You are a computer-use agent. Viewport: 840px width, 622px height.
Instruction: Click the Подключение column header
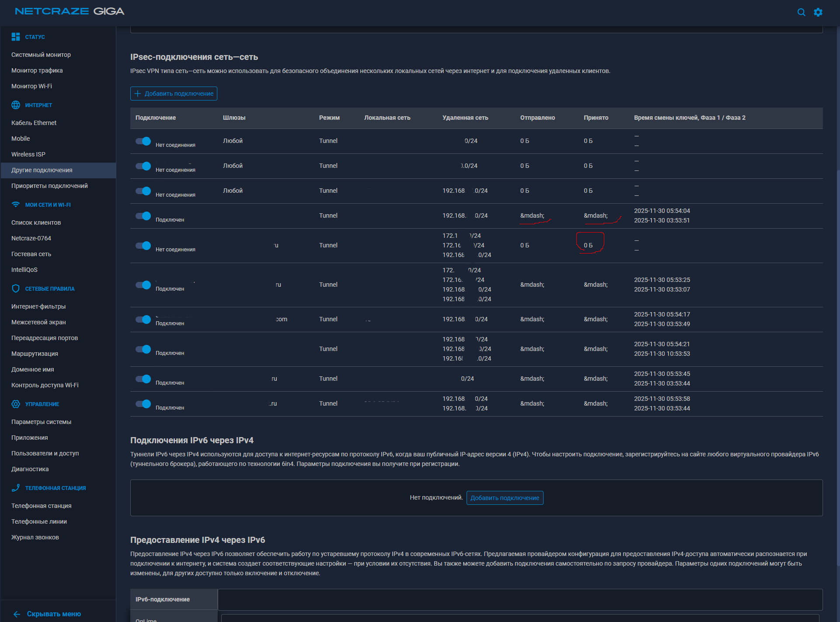pos(156,118)
